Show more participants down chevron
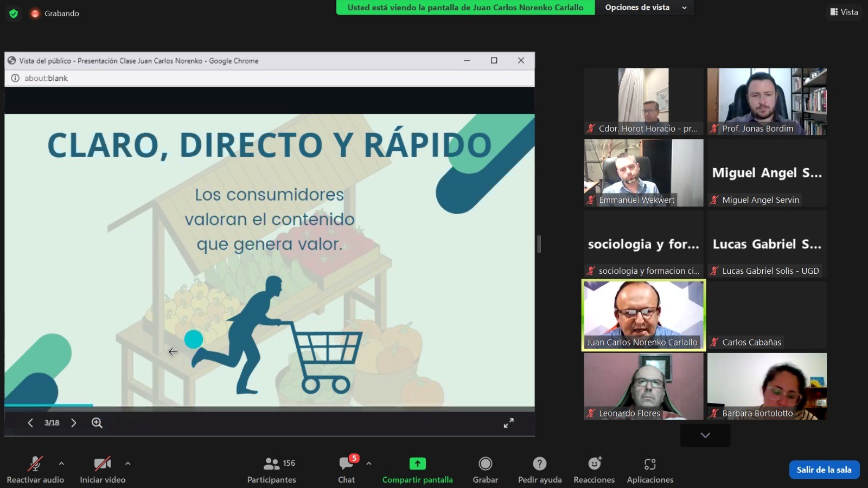Image resolution: width=868 pixels, height=488 pixels. [705, 435]
